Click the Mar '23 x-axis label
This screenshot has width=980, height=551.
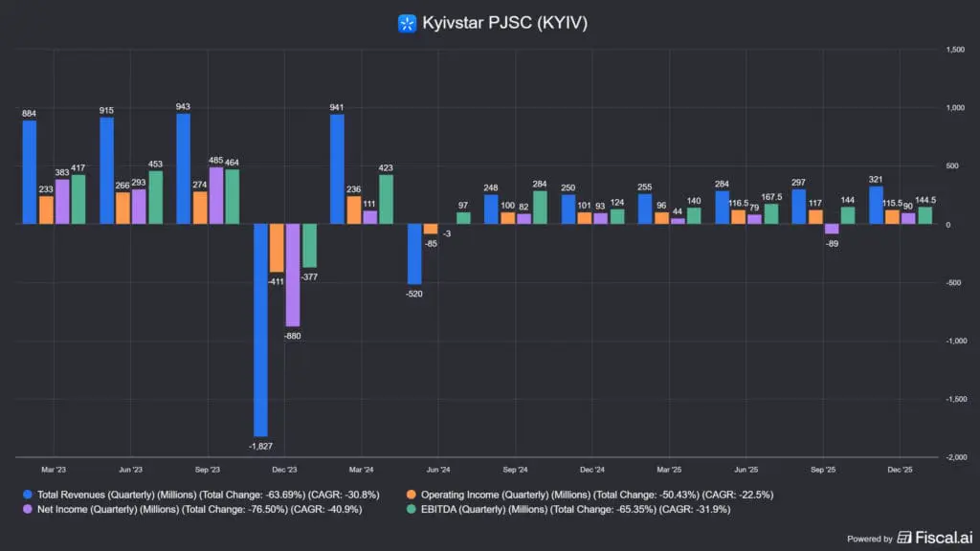pos(54,470)
